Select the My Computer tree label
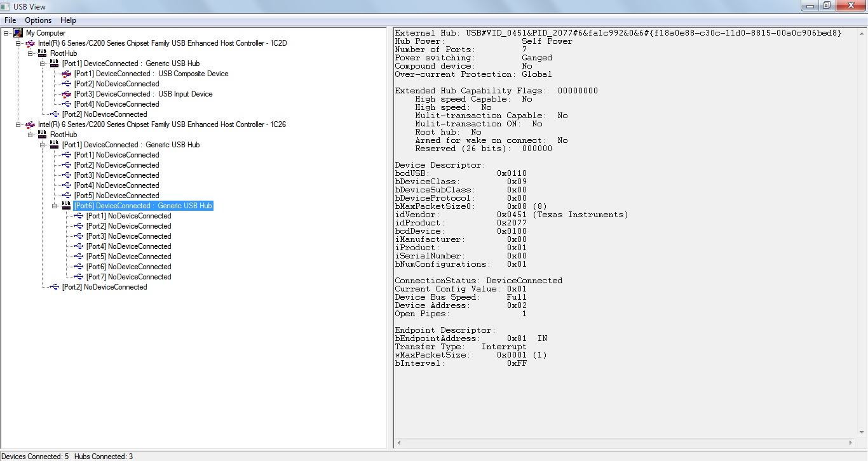The width and height of the screenshot is (868, 461). click(46, 33)
